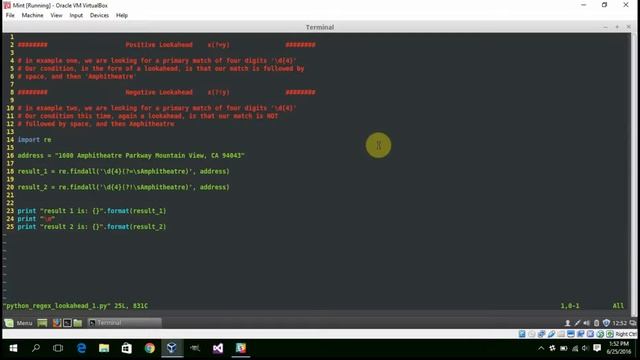
Task: Open the Windows Store taskbar icon
Action: coord(127,348)
